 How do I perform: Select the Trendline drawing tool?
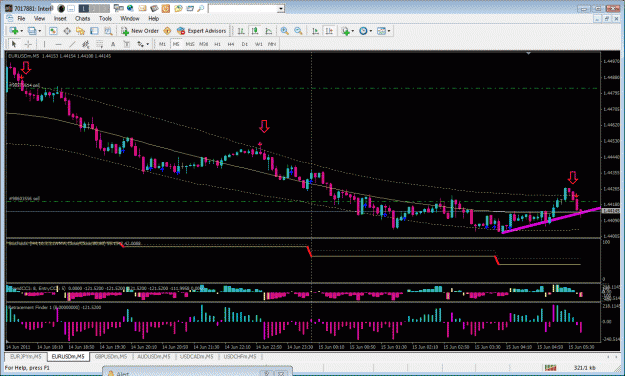pos(72,44)
